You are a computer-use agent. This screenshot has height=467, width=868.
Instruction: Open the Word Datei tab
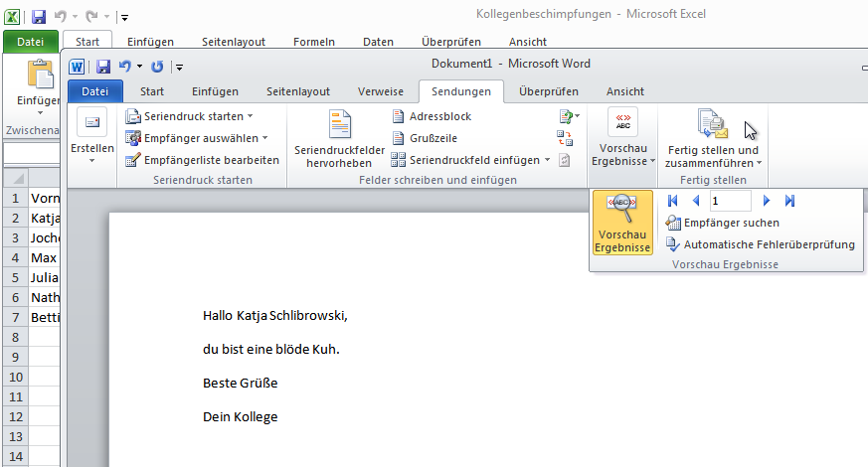pyautogui.click(x=94, y=91)
